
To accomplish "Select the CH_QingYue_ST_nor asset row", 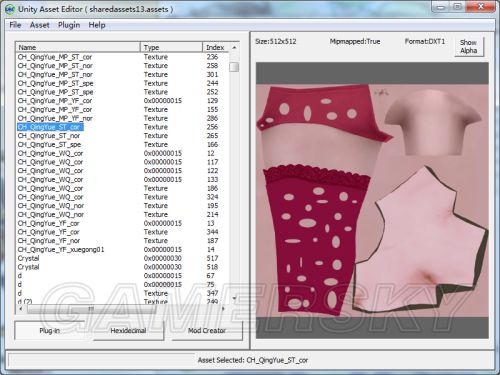I will (49, 136).
